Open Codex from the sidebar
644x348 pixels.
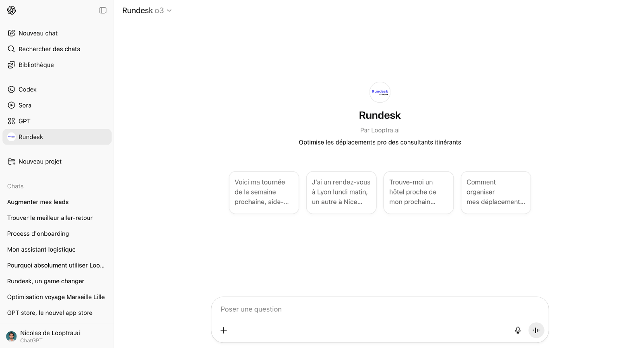point(27,89)
